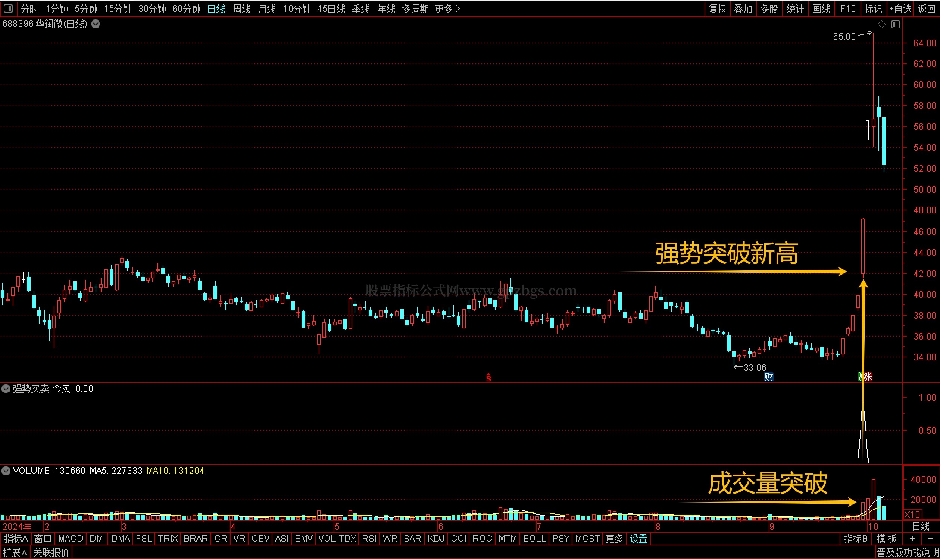Zoom in chart with plus button

tap(912, 539)
